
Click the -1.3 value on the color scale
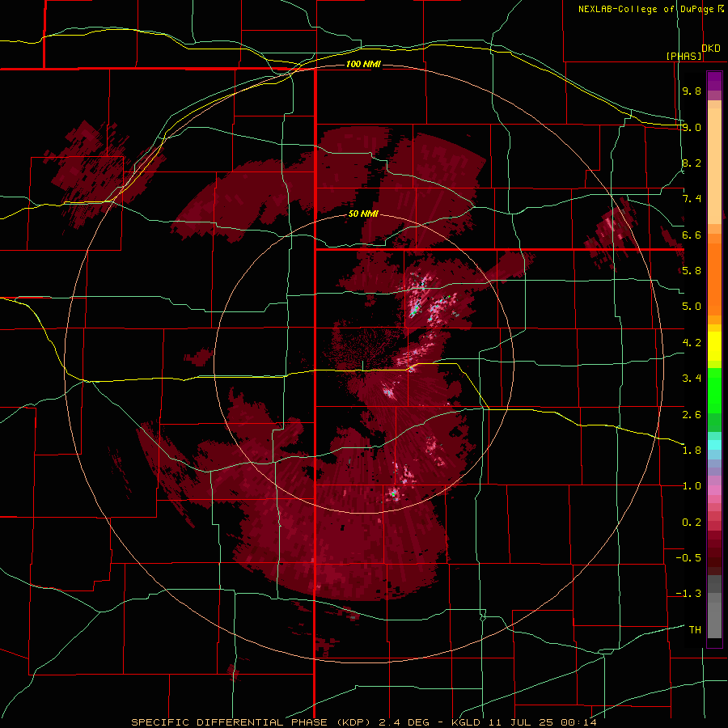point(688,594)
